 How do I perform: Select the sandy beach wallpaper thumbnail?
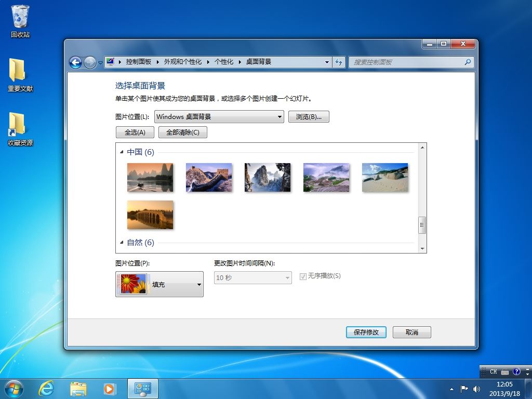click(x=385, y=178)
